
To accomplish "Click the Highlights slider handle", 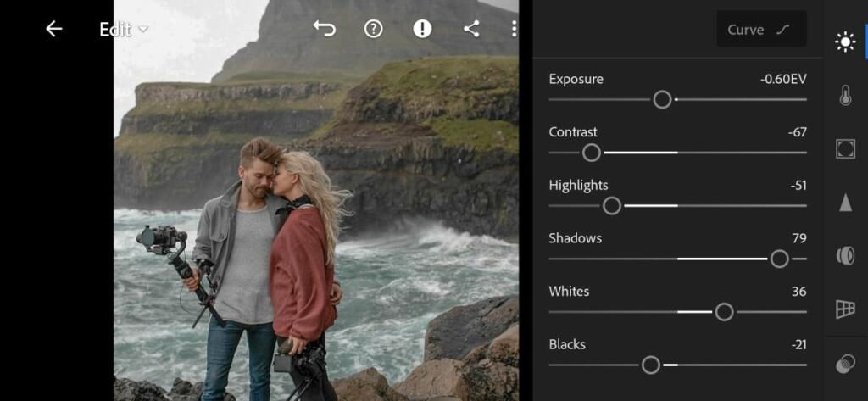I will point(612,206).
